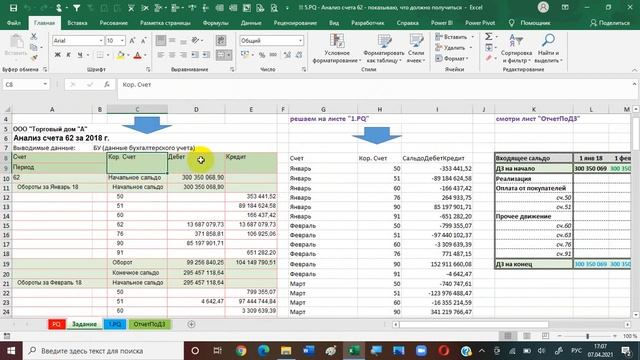Open Word from the taskbar
Screen dimensions: 640x360
309,351
